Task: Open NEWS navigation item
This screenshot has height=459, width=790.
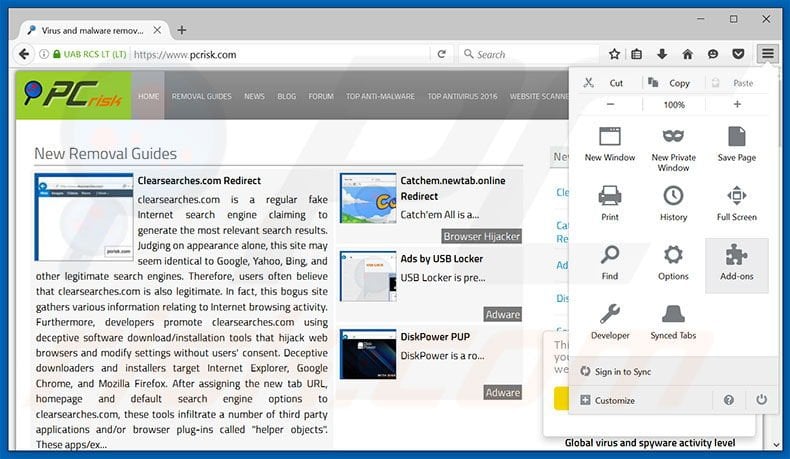Action: [x=254, y=96]
